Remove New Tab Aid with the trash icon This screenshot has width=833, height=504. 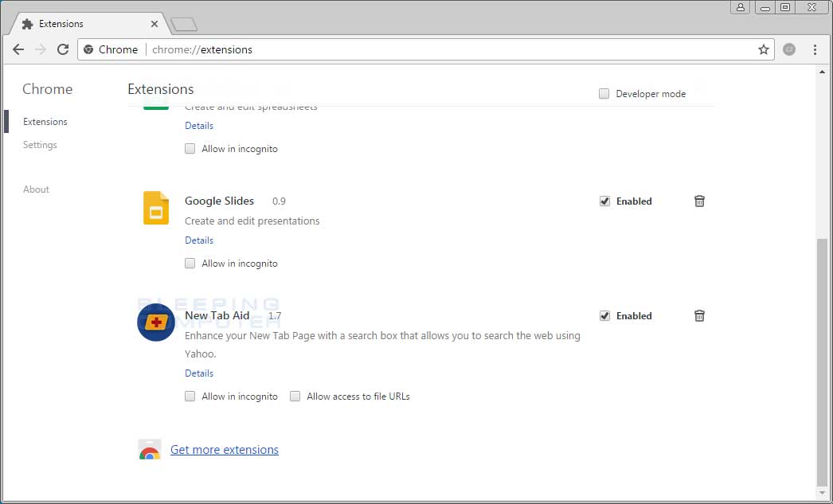click(x=699, y=315)
